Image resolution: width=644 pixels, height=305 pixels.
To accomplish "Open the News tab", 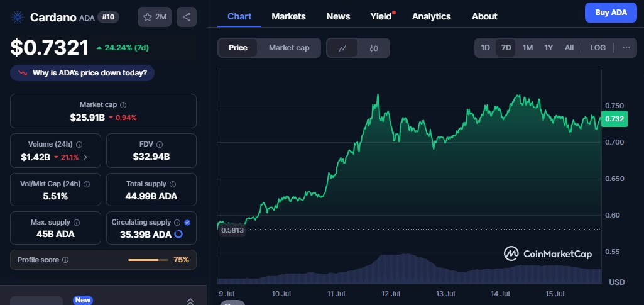I will point(338,16).
